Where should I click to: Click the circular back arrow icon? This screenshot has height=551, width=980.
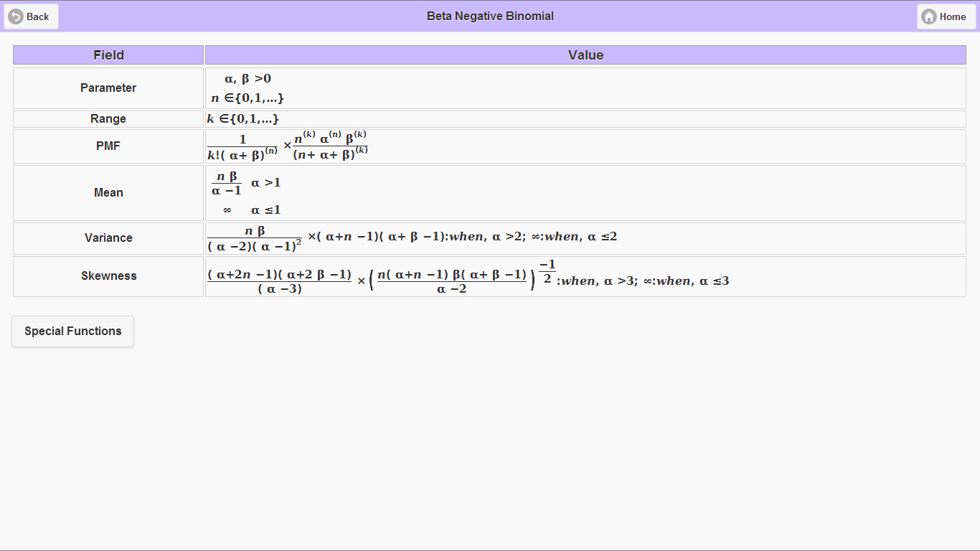(x=16, y=16)
